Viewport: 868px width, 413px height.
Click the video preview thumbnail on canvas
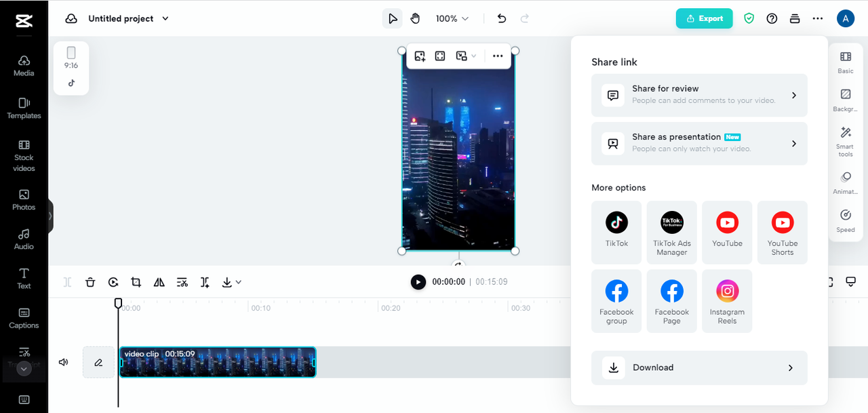coord(458,151)
